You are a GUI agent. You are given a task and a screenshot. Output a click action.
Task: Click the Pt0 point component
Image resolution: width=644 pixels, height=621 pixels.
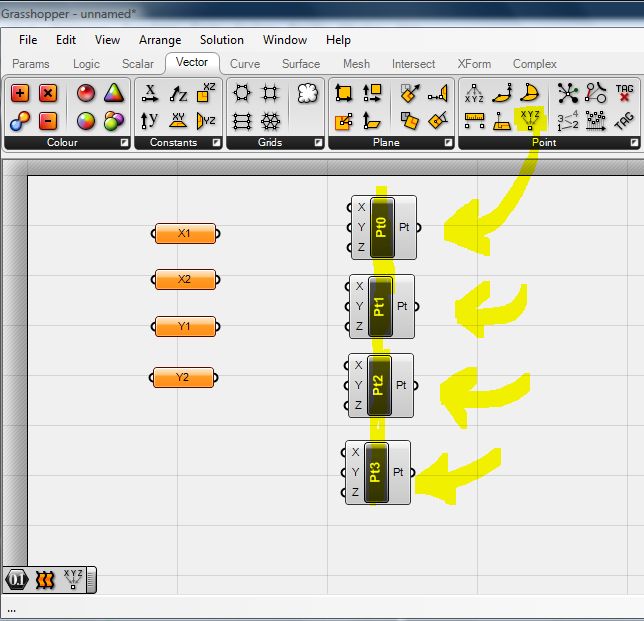point(382,227)
